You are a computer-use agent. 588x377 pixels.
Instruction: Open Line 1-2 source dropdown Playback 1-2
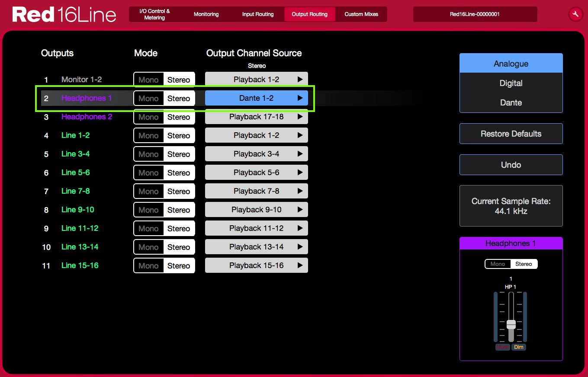257,135
